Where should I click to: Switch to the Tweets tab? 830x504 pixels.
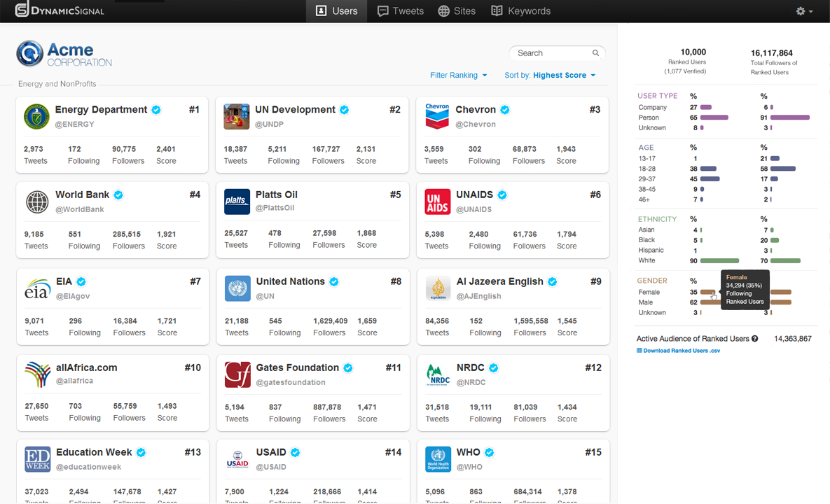point(401,11)
